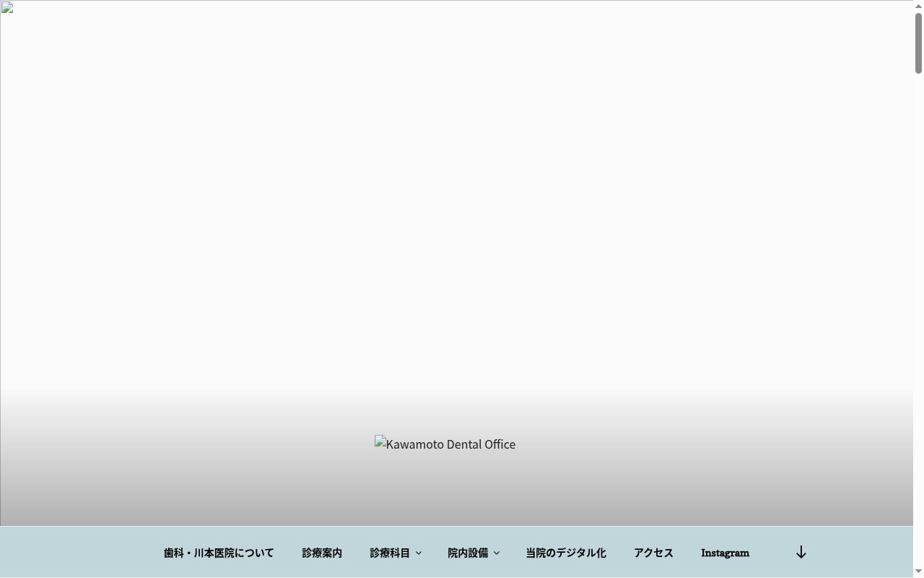
Task: Navigate to the アクセス page
Action: (x=653, y=553)
